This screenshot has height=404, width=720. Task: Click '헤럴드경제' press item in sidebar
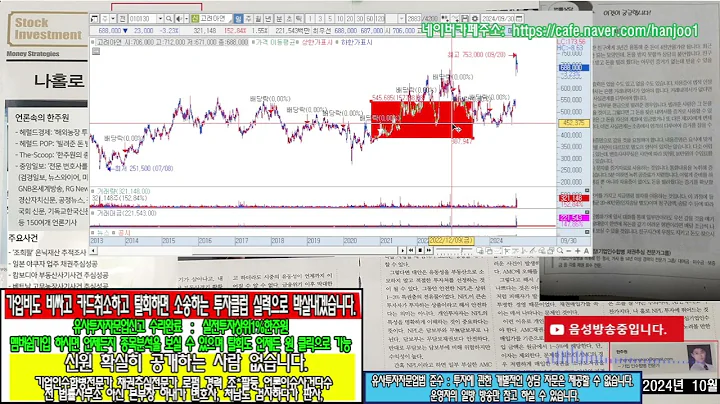(x=51, y=132)
